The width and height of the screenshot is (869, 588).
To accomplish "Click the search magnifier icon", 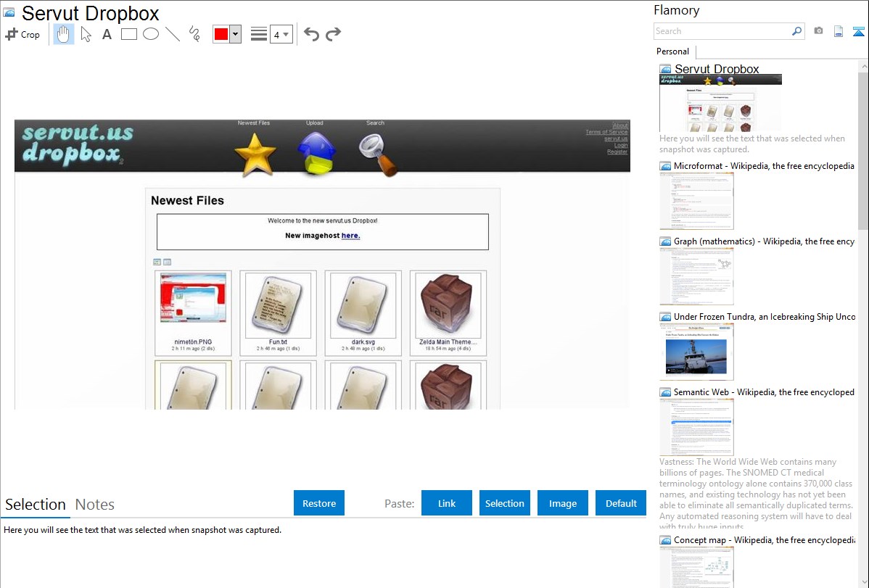I will (x=797, y=31).
